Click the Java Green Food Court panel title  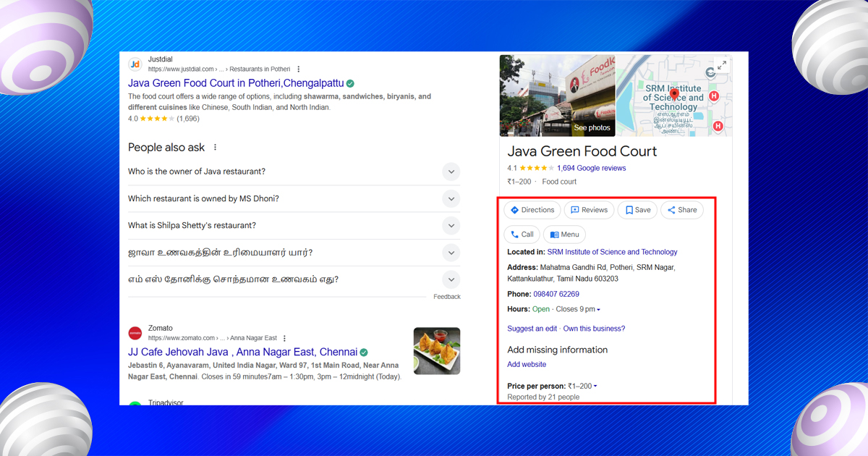point(582,151)
